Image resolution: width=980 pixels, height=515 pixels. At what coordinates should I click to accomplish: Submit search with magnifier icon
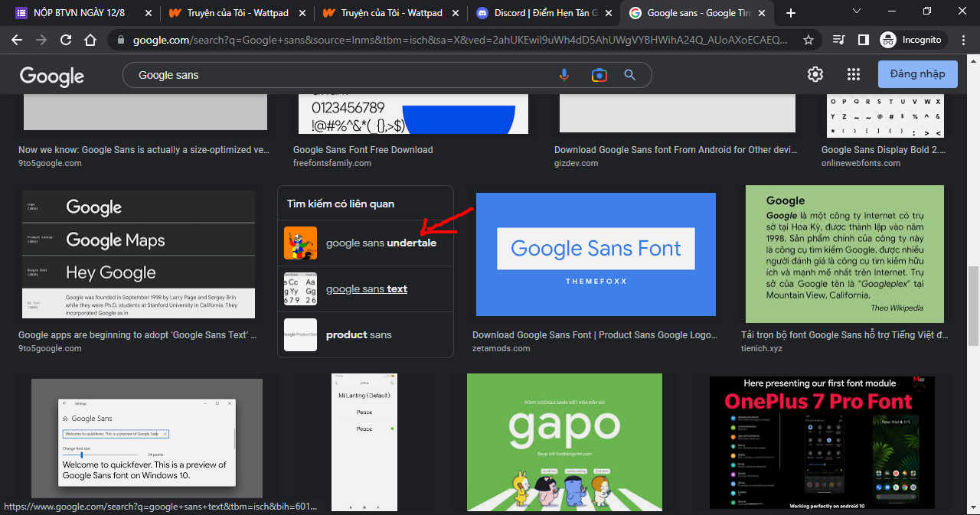point(630,75)
